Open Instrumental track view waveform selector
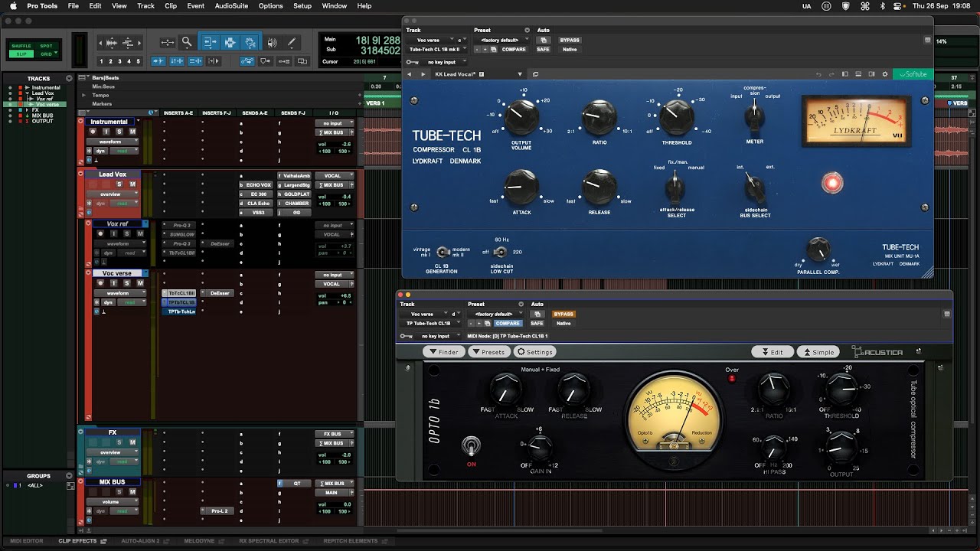Viewport: 980px width, 551px height. click(x=113, y=142)
